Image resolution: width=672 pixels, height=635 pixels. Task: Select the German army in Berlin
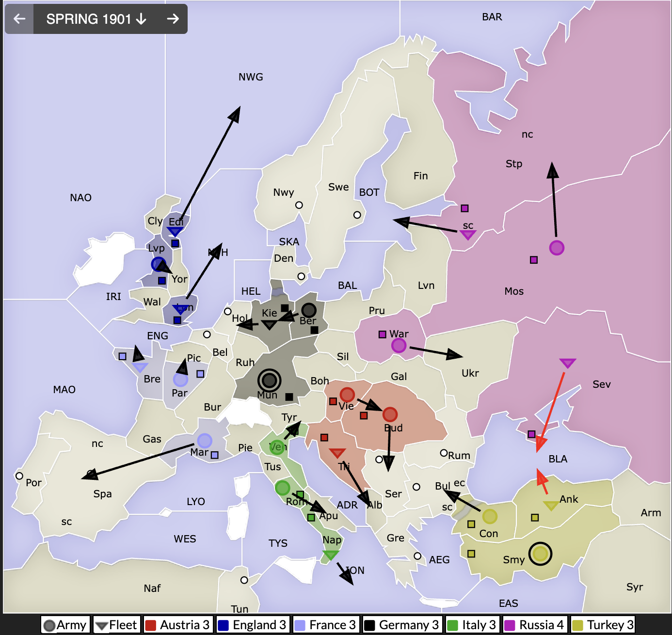pos(309,310)
